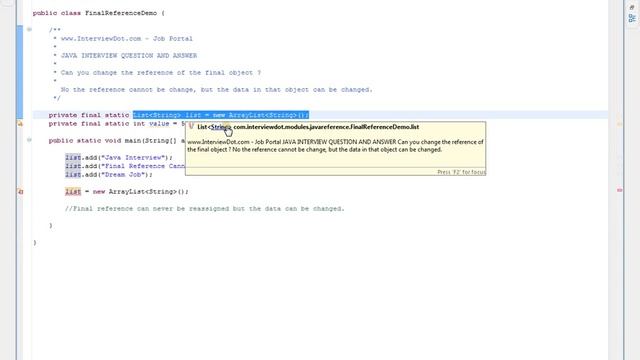The height and width of the screenshot is (360, 640).
Task: Click list.add("Java Interview") line
Action: pos(119,158)
